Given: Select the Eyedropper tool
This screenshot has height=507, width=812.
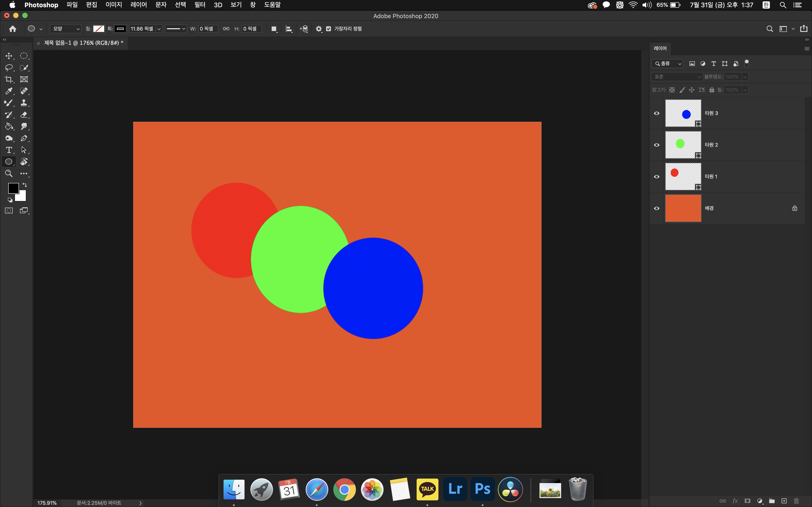Looking at the screenshot, I should [9, 91].
